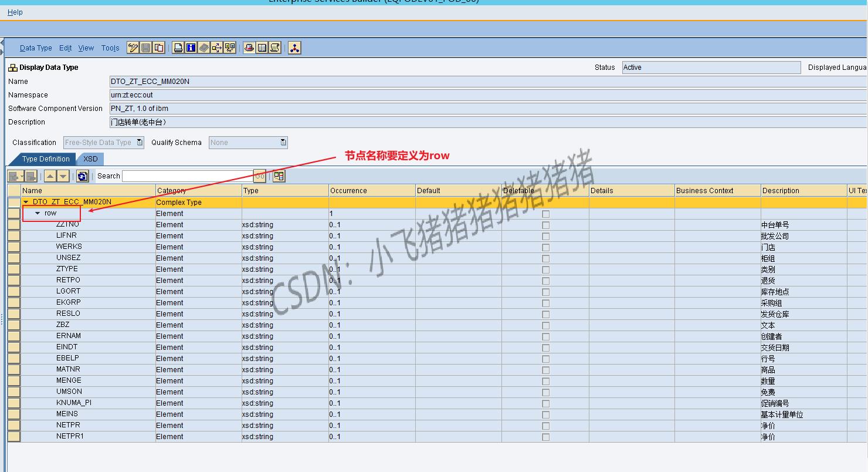Tick Deletable checkbox for LGORT
Image resolution: width=868 pixels, height=472 pixels.
pos(545,292)
